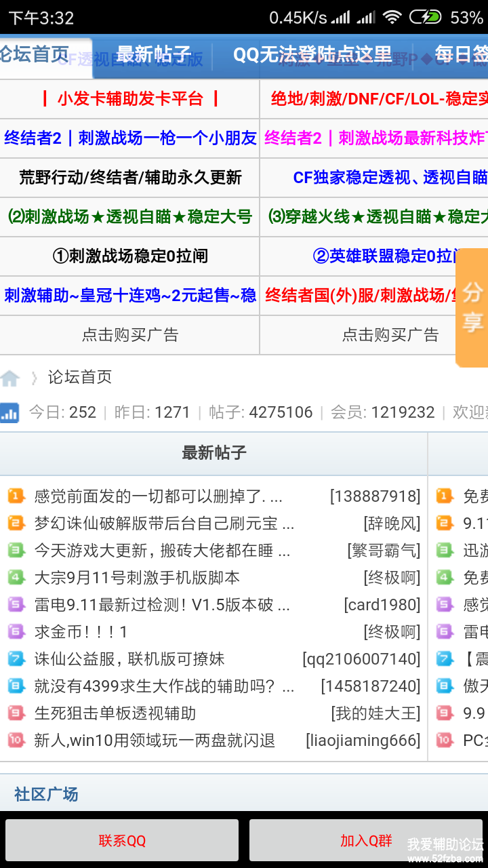View author profile [qq2106007140]

tap(361, 659)
